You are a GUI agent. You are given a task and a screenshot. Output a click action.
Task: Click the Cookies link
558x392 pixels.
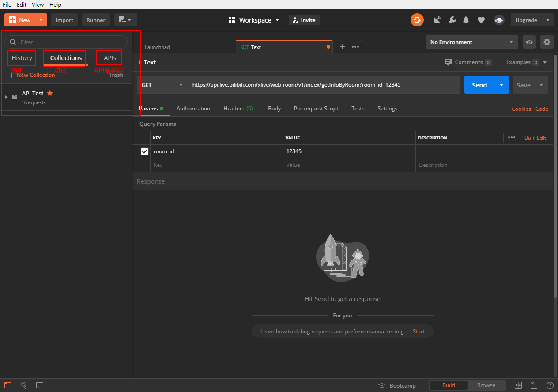[521, 109]
